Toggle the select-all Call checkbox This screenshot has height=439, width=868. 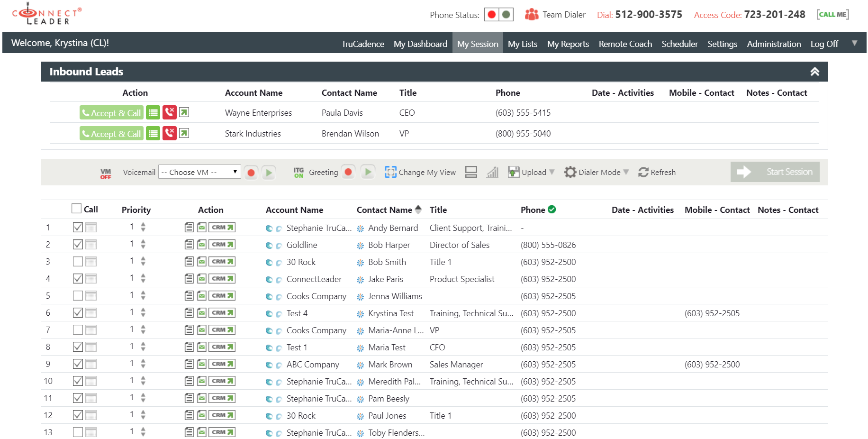(x=76, y=209)
